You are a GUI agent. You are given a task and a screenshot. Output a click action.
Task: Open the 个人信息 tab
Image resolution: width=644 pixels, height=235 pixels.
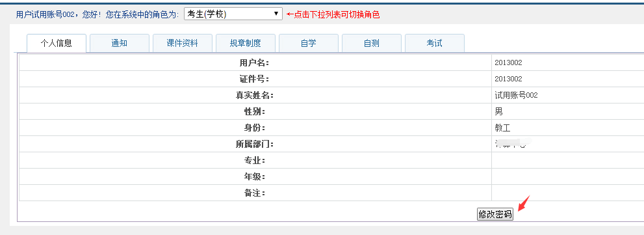[x=57, y=43]
